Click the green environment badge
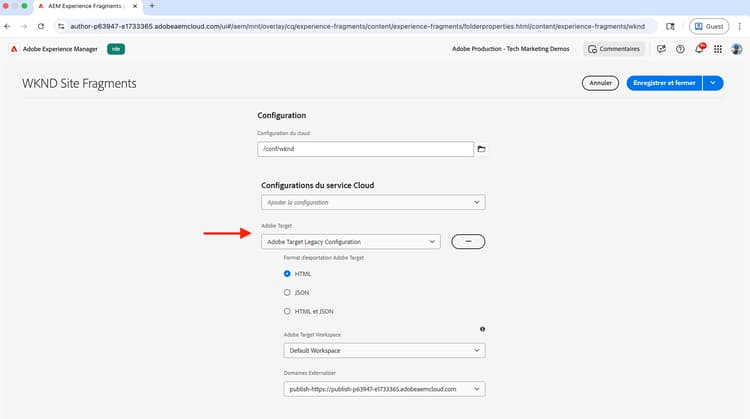Viewport: 750px width, 419px height. point(116,49)
